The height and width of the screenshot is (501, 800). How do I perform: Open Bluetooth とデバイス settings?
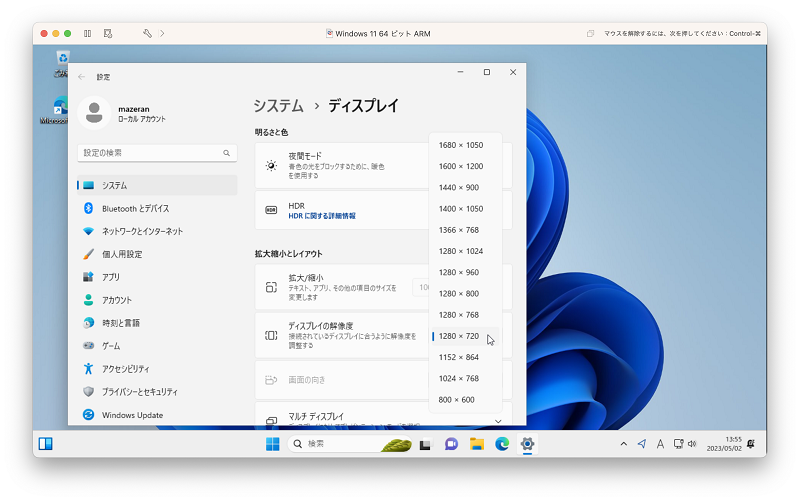(x=157, y=208)
